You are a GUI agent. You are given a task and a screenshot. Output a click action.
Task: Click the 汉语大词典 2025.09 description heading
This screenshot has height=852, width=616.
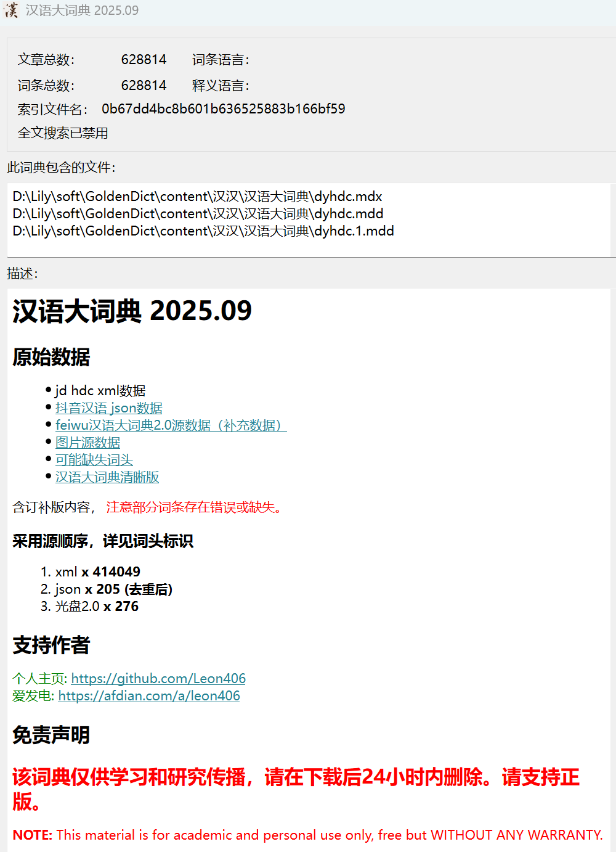tap(132, 311)
